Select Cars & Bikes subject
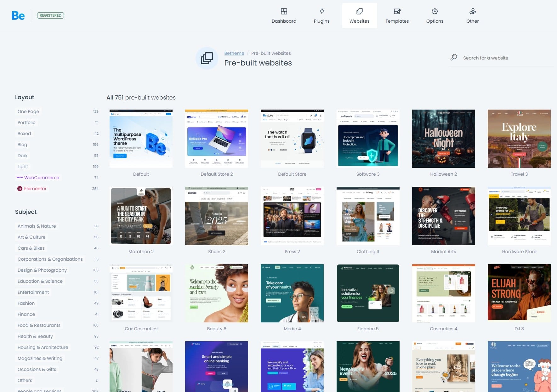 pyautogui.click(x=31, y=248)
